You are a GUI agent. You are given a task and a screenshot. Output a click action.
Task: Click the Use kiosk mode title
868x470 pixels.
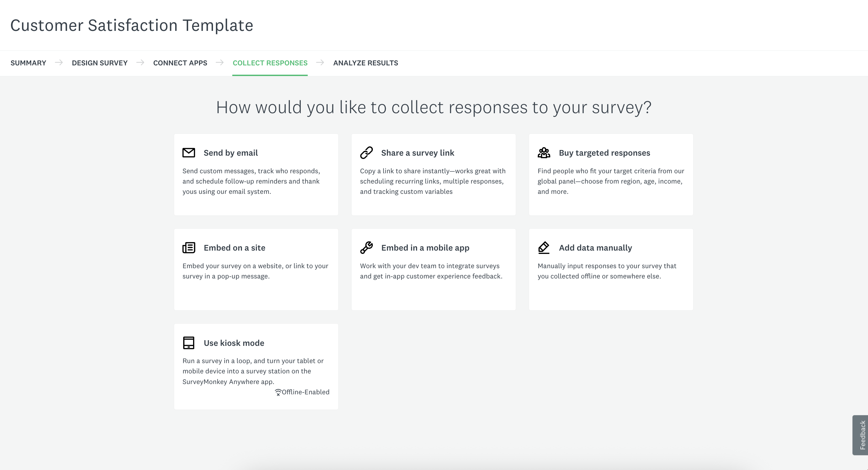[x=234, y=343]
